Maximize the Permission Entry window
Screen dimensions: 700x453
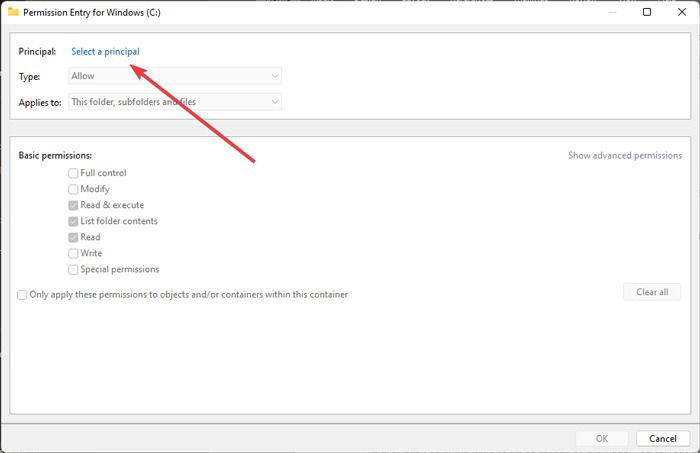646,12
